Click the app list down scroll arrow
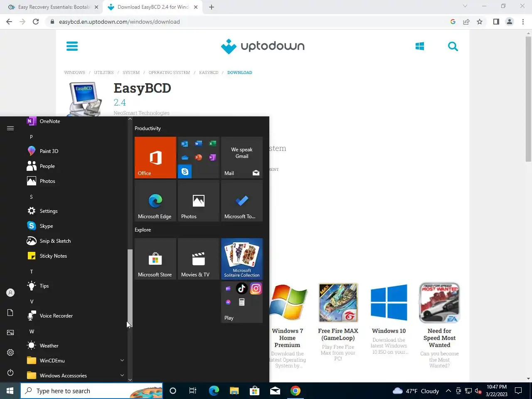The height and width of the screenshot is (399, 532). pos(130,379)
